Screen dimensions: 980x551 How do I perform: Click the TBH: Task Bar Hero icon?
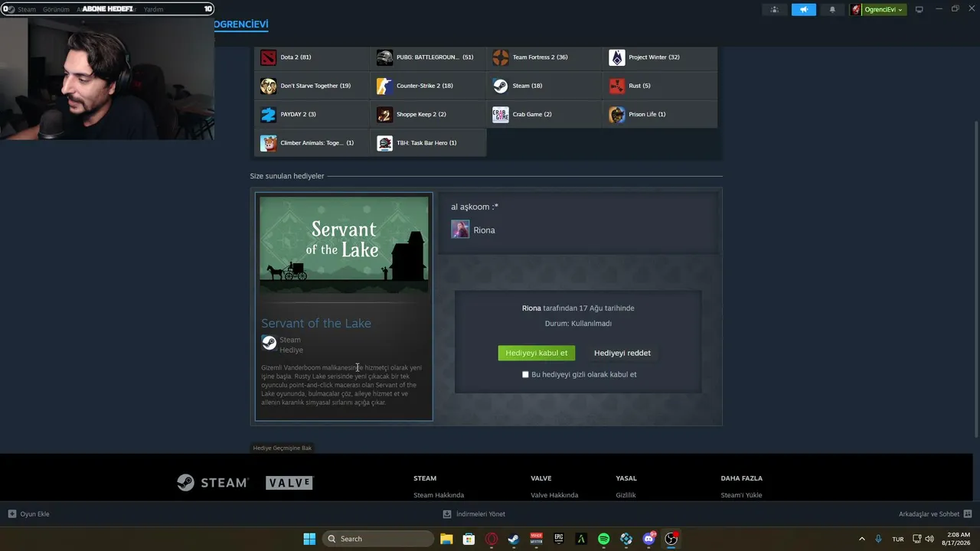tap(384, 143)
